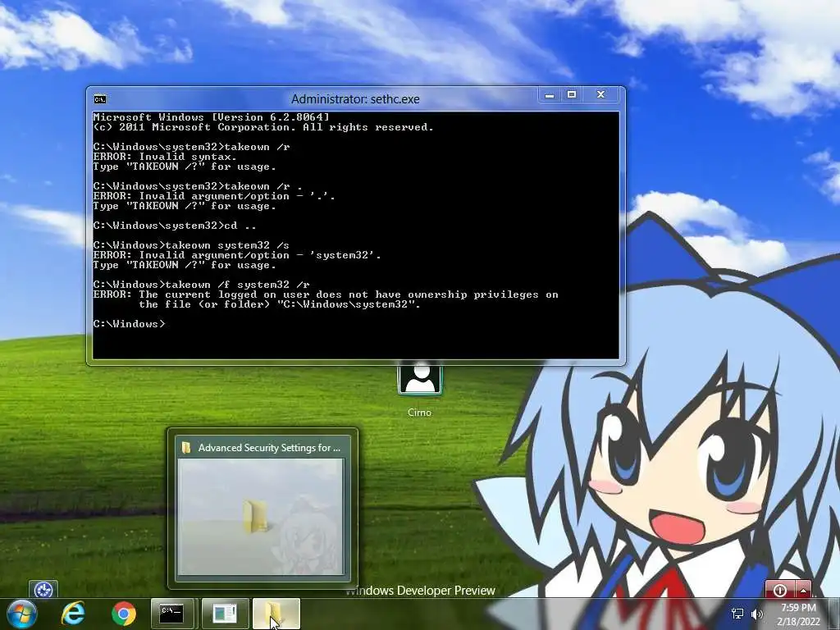Open Google Chrome from taskbar
The height and width of the screenshot is (630, 840).
pos(124,614)
